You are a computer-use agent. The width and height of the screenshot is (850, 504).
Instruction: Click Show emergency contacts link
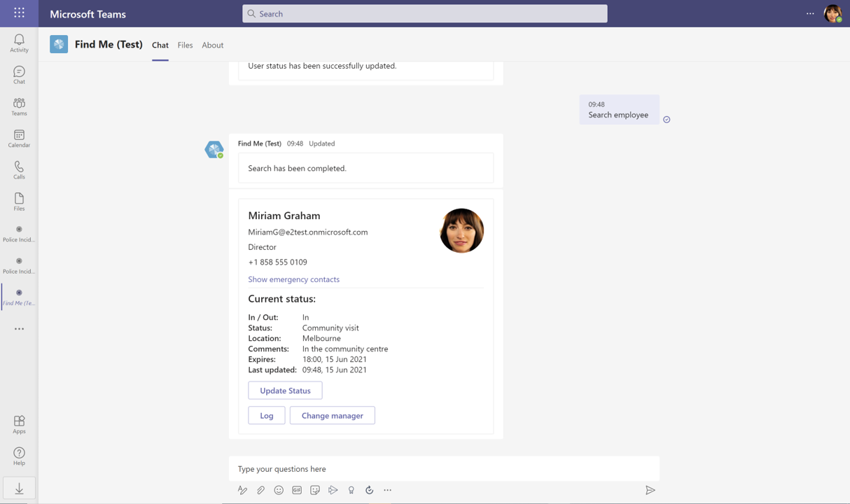(293, 279)
